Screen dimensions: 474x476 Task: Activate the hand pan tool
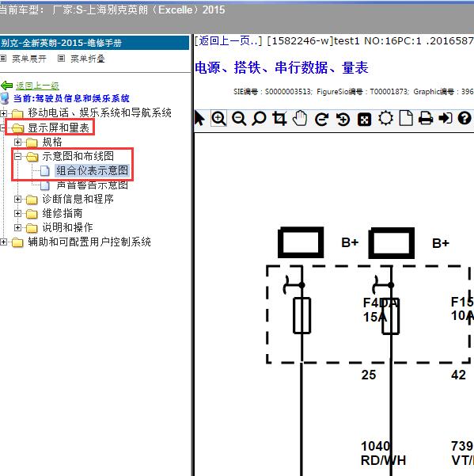coord(300,118)
